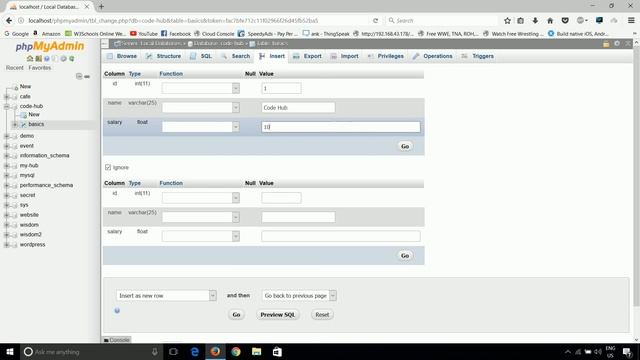Go to Firefox home page icon

pyautogui.click(x=550, y=20)
